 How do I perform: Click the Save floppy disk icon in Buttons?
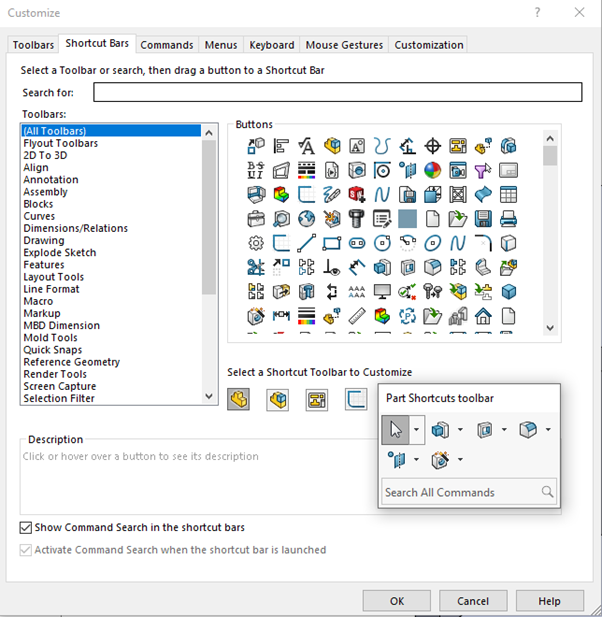point(483,218)
